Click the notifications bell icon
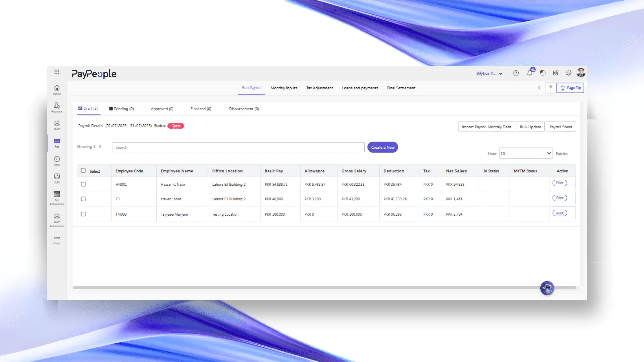The width and height of the screenshot is (644, 362). [x=530, y=73]
